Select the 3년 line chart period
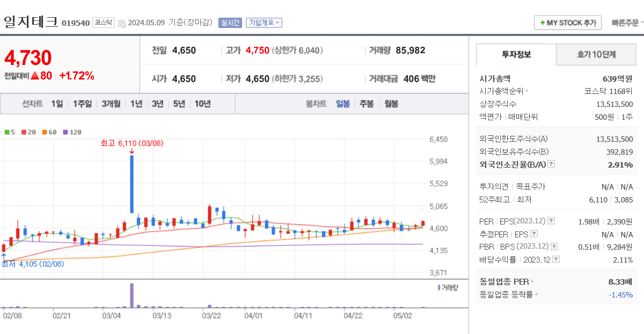Viewport: 644px width, 334px height. tap(157, 104)
